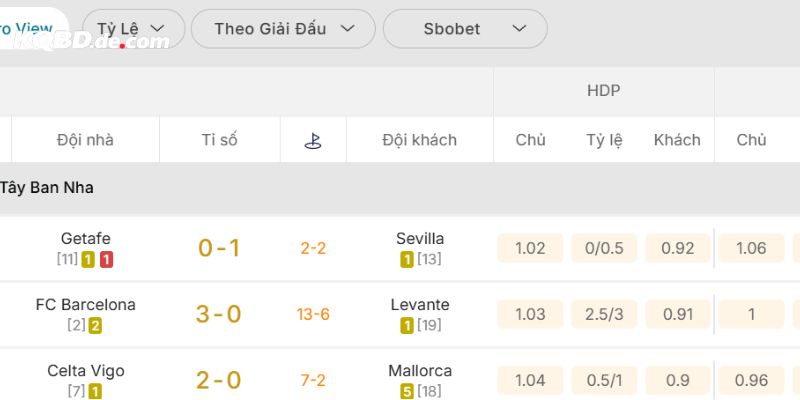800x400 pixels.
Task: Click Mallorca's yellow card count badge
Action: tap(407, 392)
